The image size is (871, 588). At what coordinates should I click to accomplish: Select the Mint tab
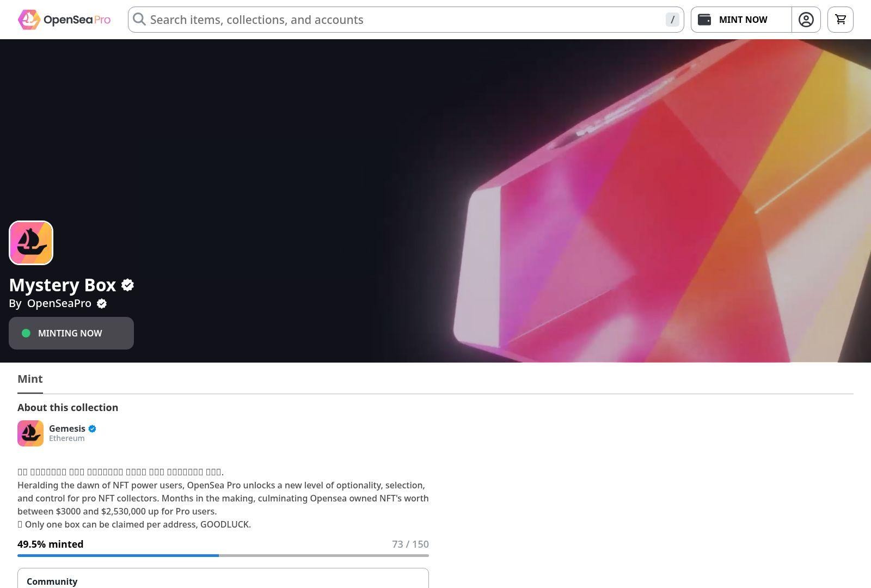(x=30, y=379)
